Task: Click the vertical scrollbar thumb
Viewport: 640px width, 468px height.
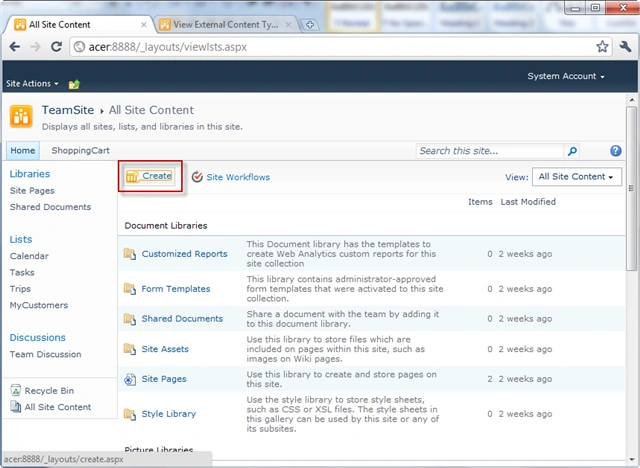Action: [631, 189]
